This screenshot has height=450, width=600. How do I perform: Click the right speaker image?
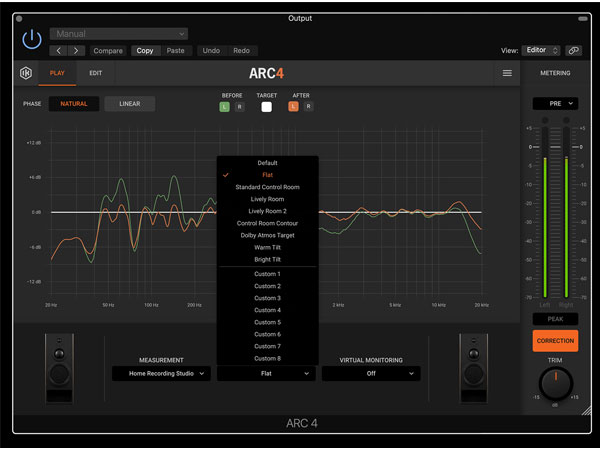(x=474, y=368)
